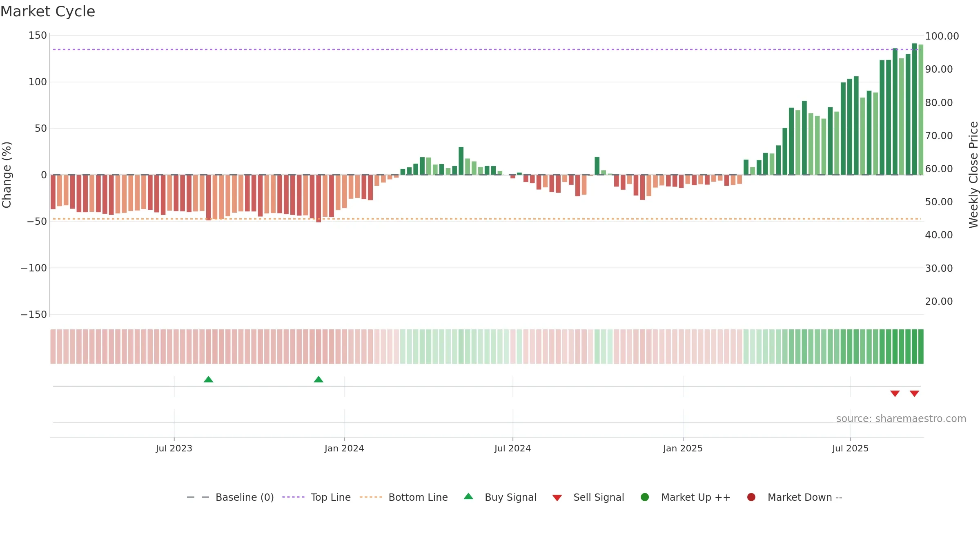Click the 60.00 tick on the right axis
Image resolution: width=980 pixels, height=551 pixels.
(939, 169)
